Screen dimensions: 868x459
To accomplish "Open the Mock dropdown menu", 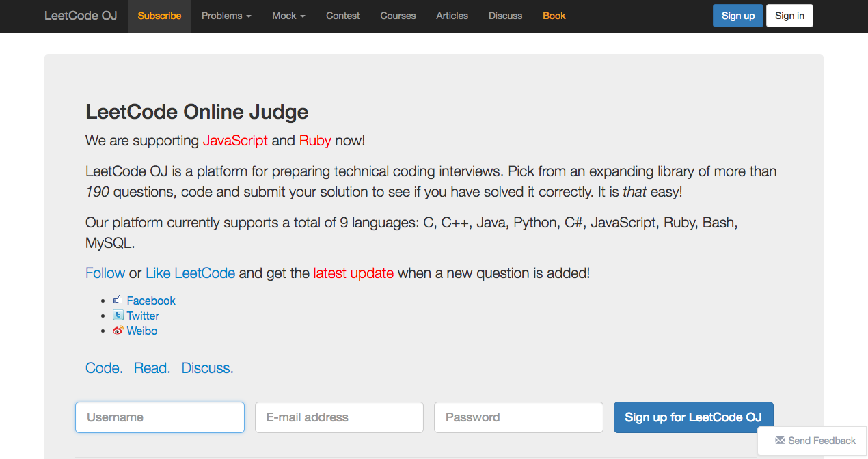I will (x=288, y=16).
